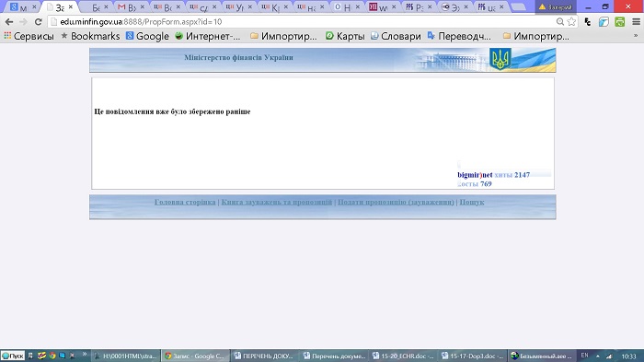Switch to the tab labeled О Н

click(347, 7)
